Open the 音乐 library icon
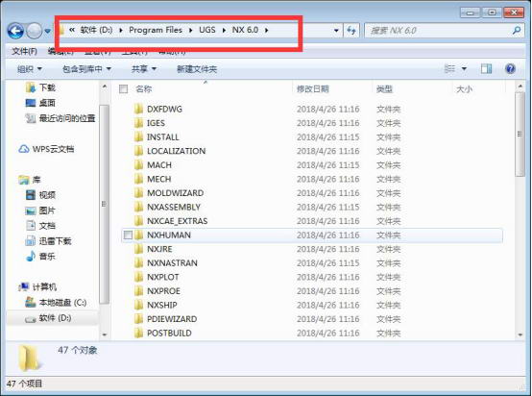 coord(31,256)
